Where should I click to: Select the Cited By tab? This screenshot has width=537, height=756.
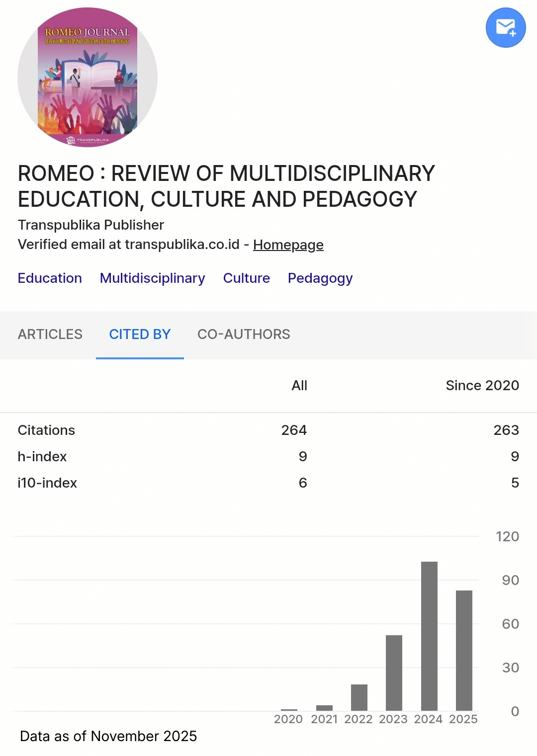pos(140,334)
